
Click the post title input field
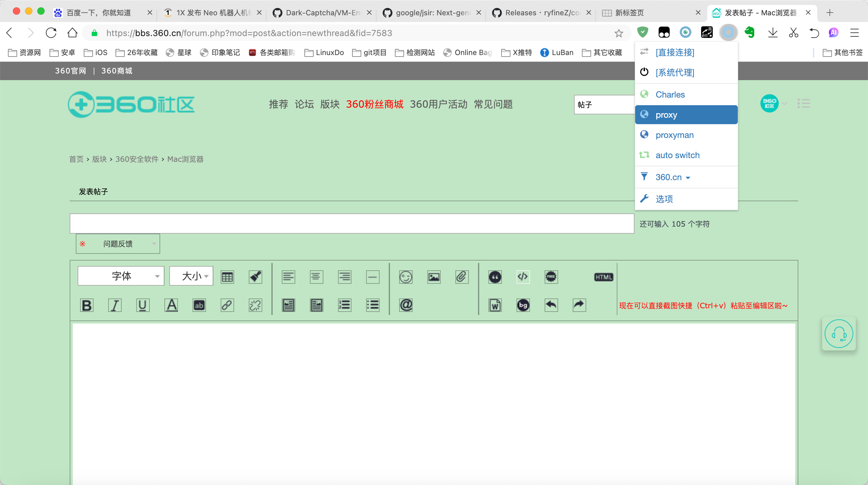click(352, 224)
